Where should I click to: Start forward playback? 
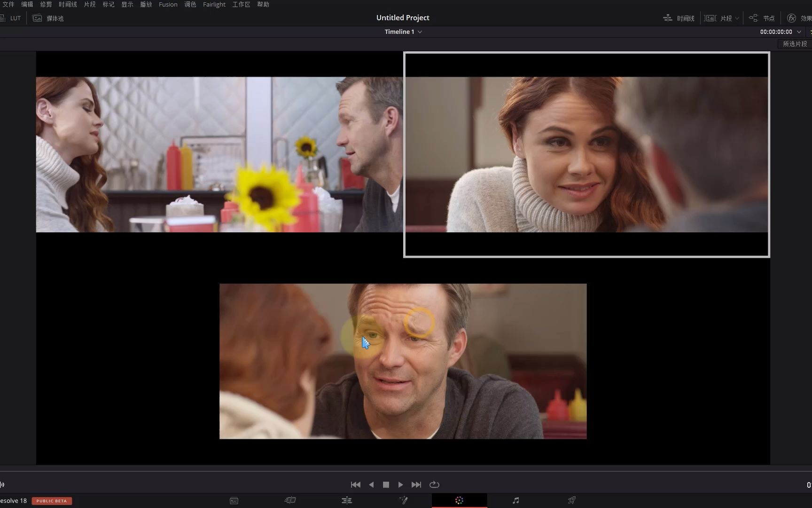point(400,484)
